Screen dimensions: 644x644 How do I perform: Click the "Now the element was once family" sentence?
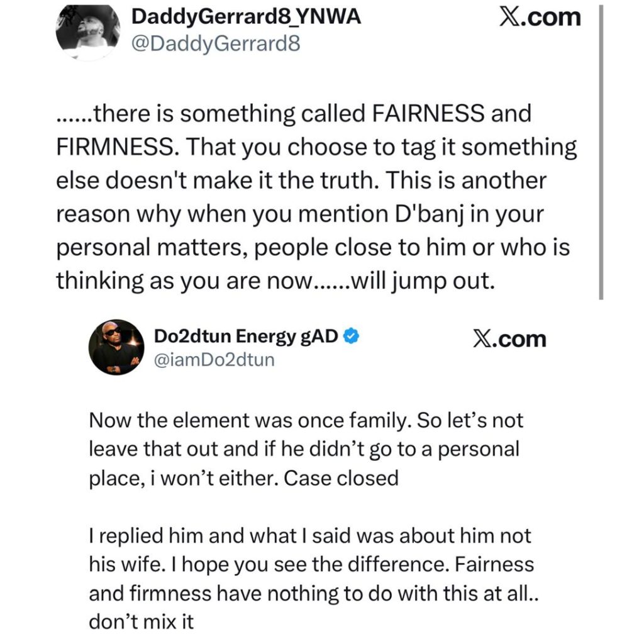pos(251,421)
